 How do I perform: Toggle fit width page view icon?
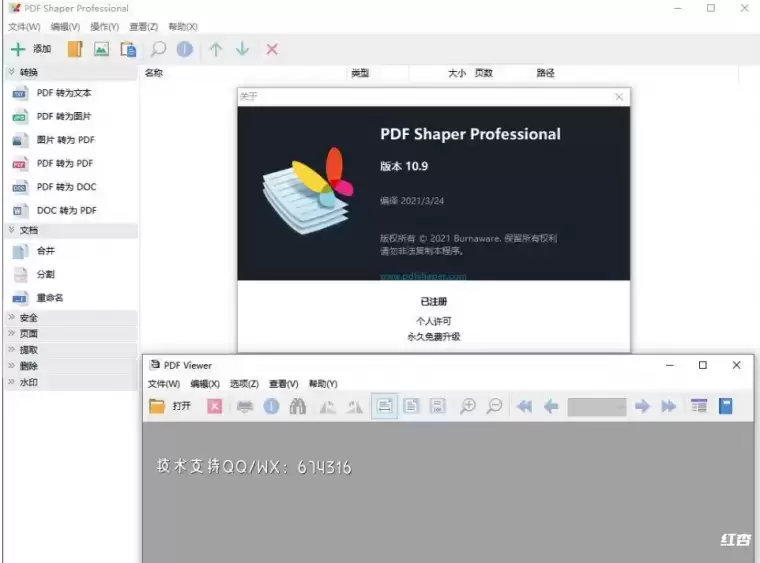tap(384, 406)
